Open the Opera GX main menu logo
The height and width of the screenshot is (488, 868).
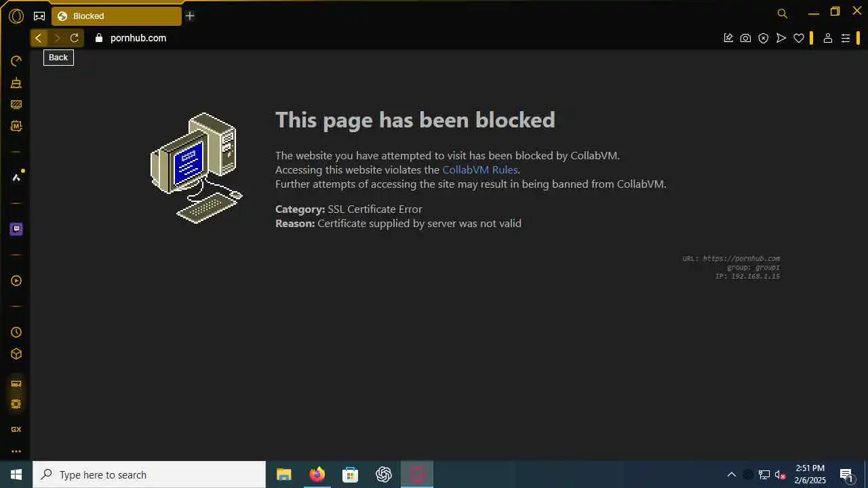[x=16, y=16]
